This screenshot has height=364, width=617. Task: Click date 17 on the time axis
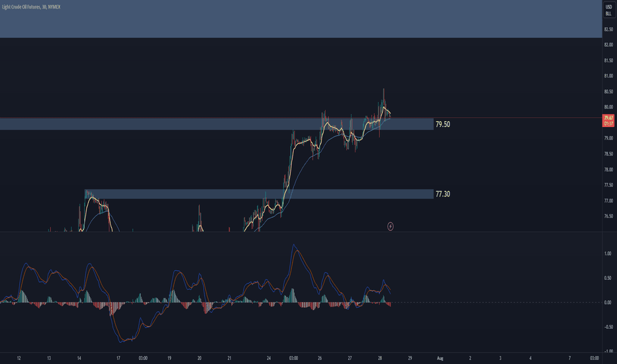pos(118,358)
